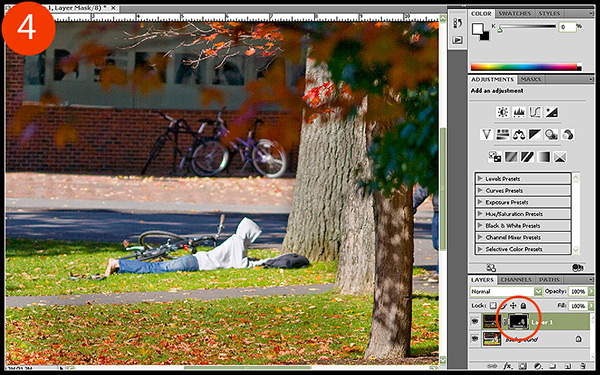Screen dimensions: 600x375
Task: Hide Layer 1 with eye icon
Action: click(x=475, y=322)
